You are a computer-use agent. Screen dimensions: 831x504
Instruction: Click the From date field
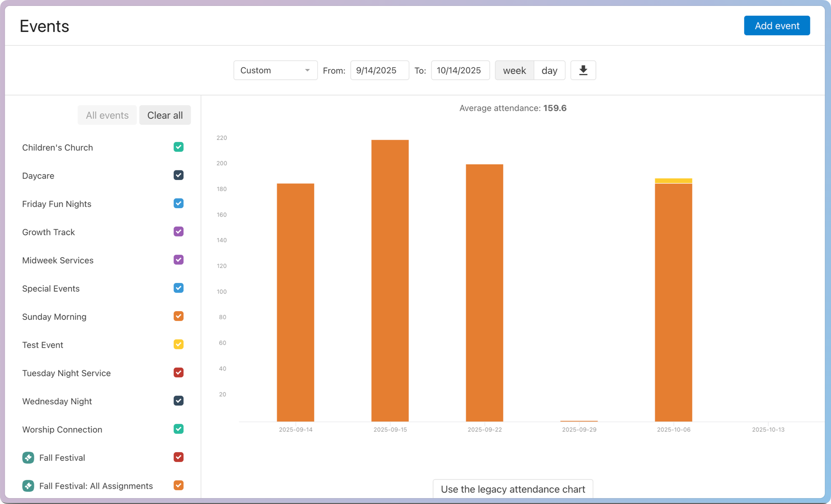pos(379,70)
